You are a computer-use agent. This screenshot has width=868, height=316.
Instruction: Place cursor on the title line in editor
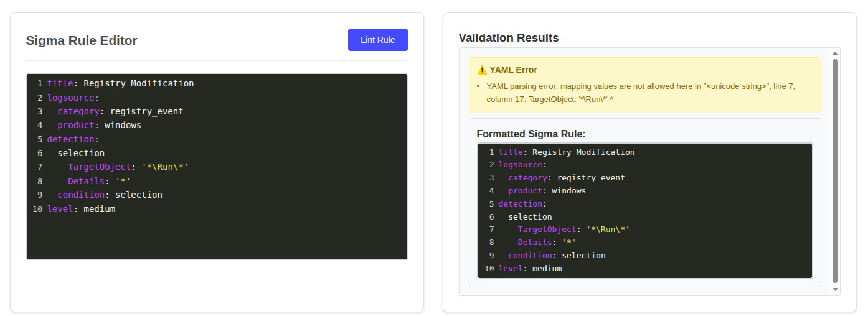[120, 83]
